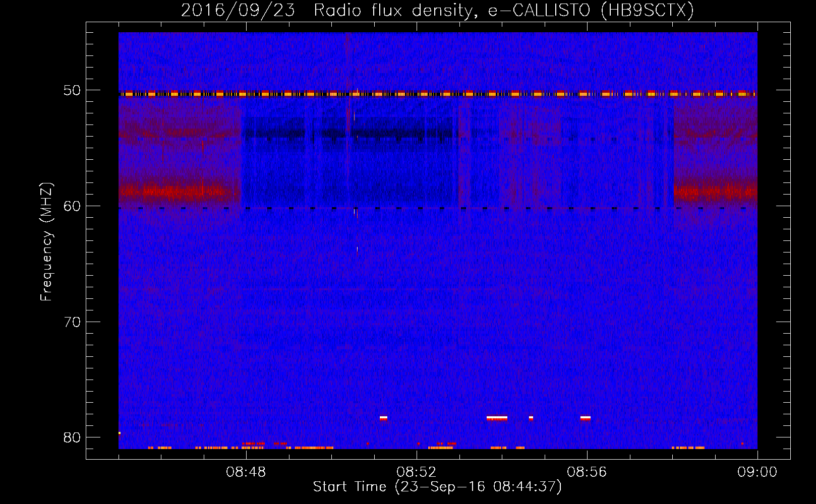Click the 60 MHz frequency tick label

[x=72, y=206]
